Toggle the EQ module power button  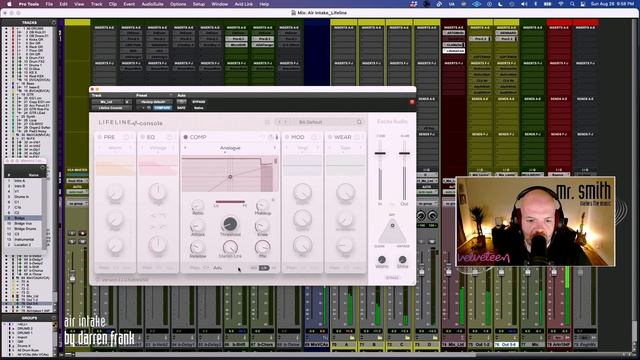click(142, 137)
